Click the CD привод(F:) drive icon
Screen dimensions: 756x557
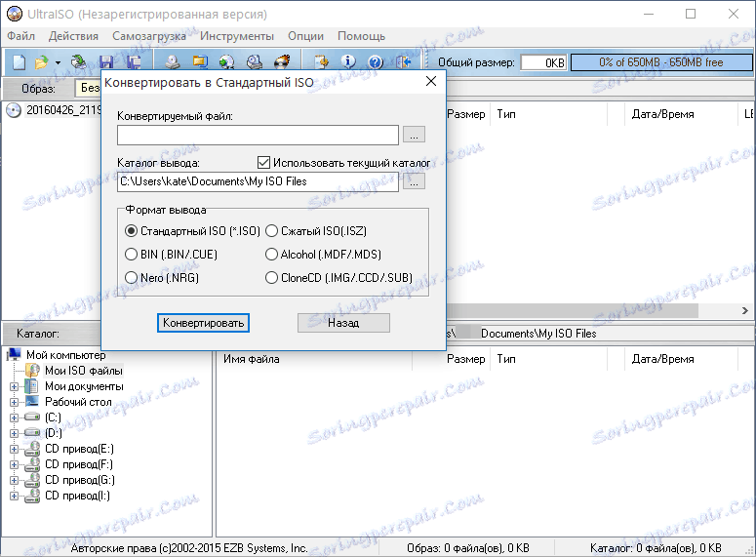(32, 464)
